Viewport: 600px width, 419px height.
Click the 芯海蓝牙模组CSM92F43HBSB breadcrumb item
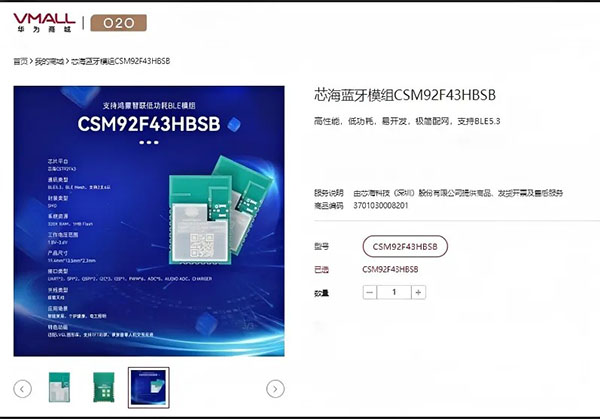pos(121,61)
